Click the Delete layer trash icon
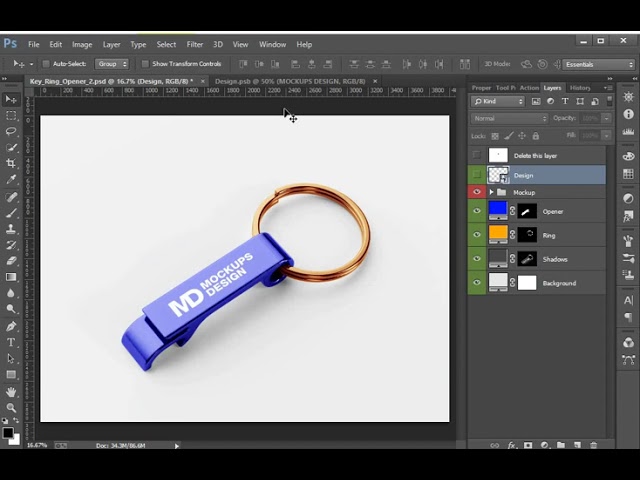Screen dimensions: 640x480 tap(593, 445)
